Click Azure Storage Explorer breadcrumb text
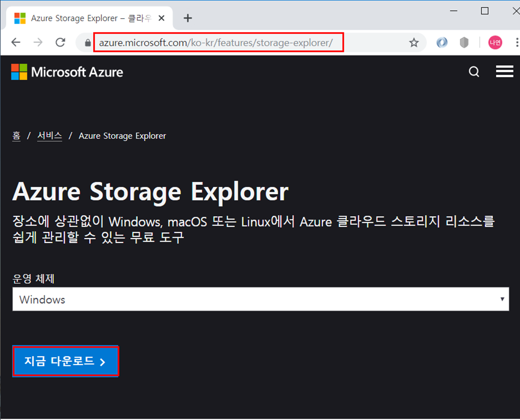The image size is (520, 420). [x=122, y=136]
